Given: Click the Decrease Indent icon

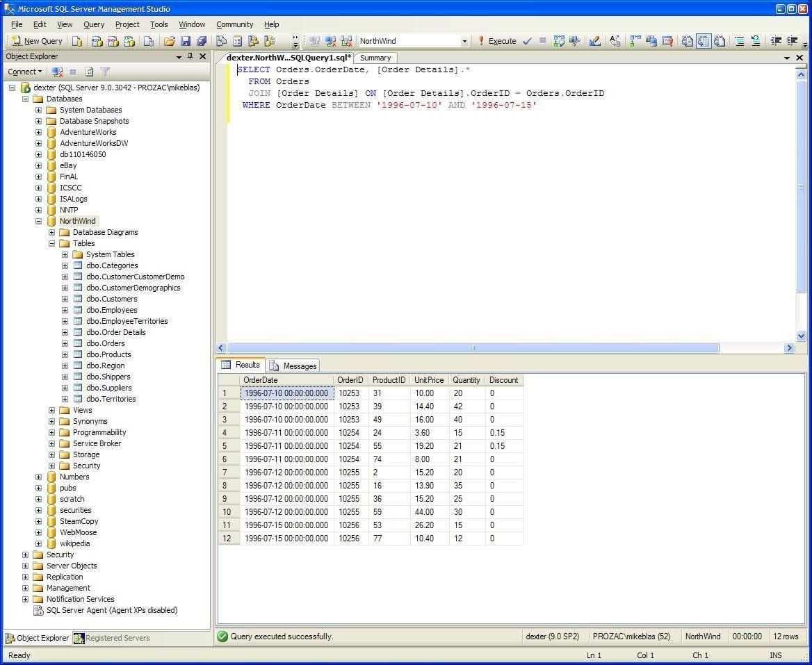Looking at the screenshot, I should point(776,41).
